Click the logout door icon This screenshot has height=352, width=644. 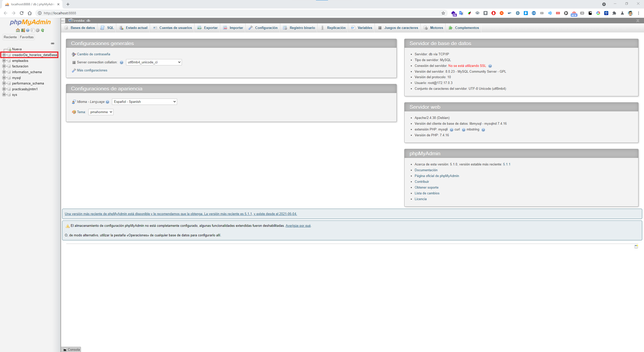pyautogui.click(x=23, y=30)
